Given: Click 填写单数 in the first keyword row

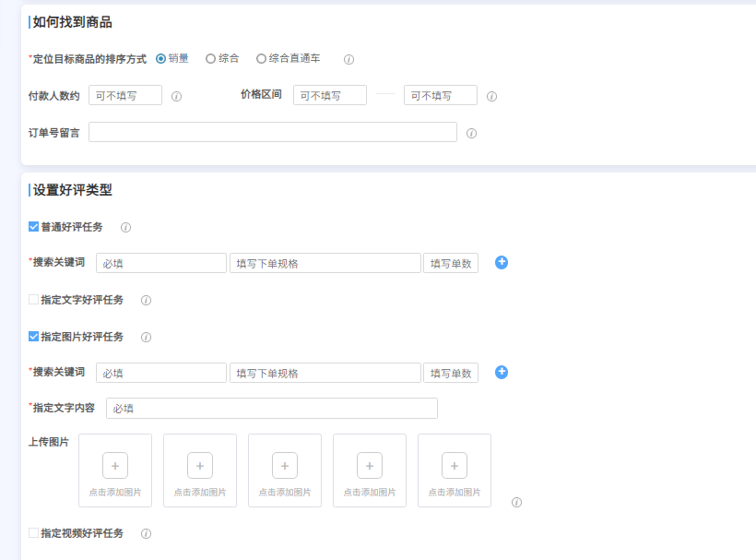Looking at the screenshot, I should (x=451, y=262).
